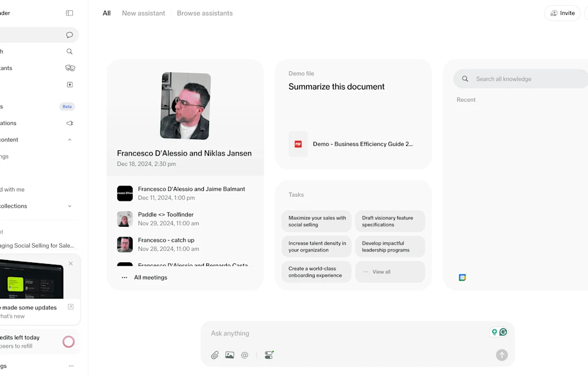Click the Grammarly icon in the input

pos(503,332)
